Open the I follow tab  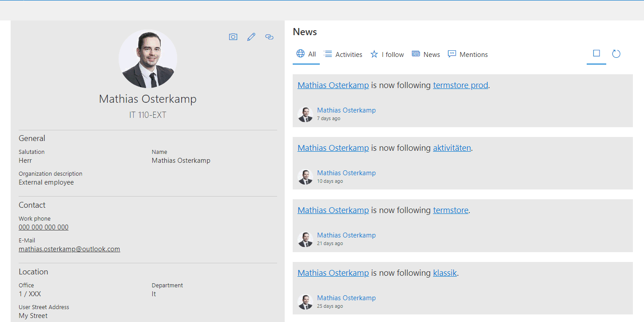click(387, 54)
